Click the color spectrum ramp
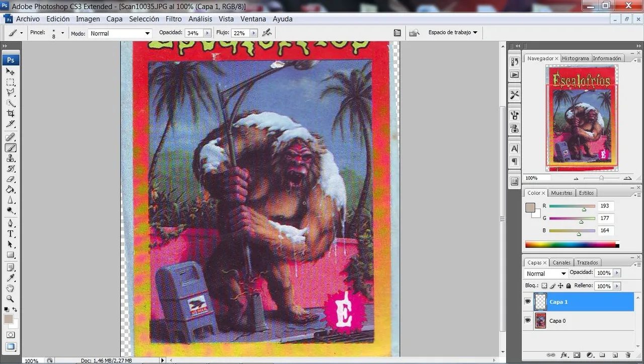Viewport: 644px width, 364px height. 572,245
